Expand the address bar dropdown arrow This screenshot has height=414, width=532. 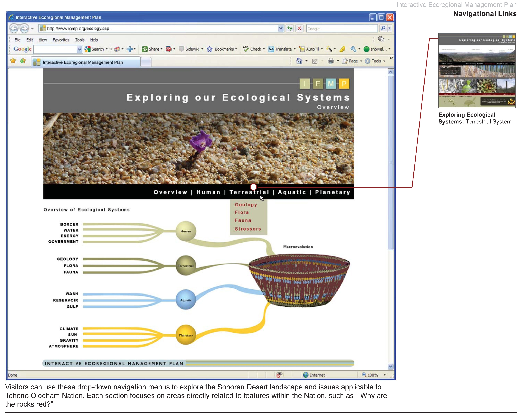[281, 28]
